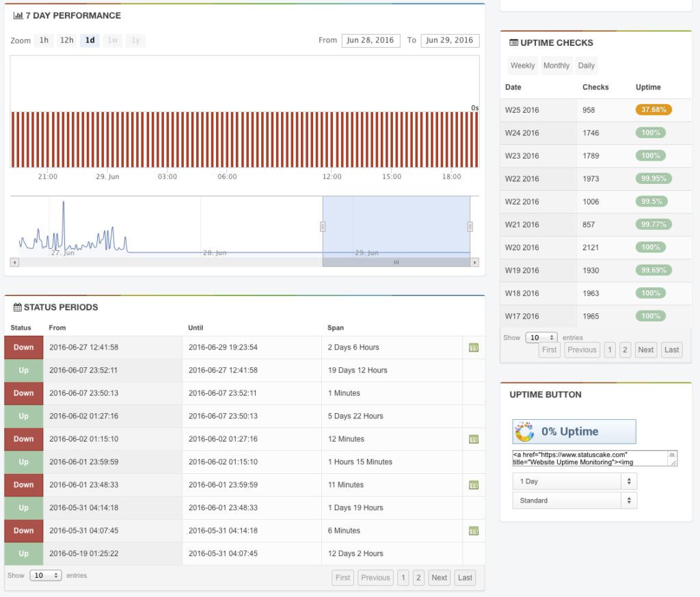Image resolution: width=700 pixels, height=597 pixels.
Task: Open page 1 of Status Periods
Action: tap(403, 578)
